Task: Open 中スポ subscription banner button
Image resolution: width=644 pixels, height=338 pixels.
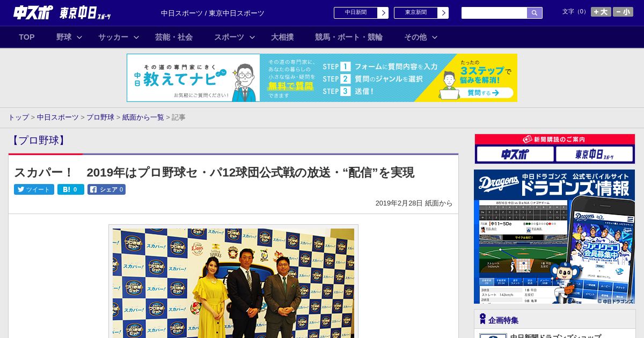Action: point(515,155)
